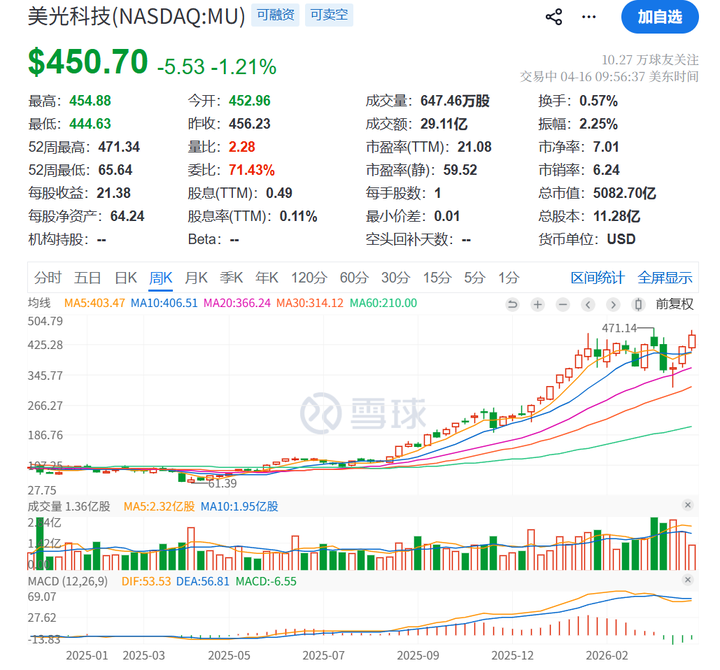The width and height of the screenshot is (720, 670).
Task: Click the 10.27 万球友关注 followers text
Action: click(650, 60)
